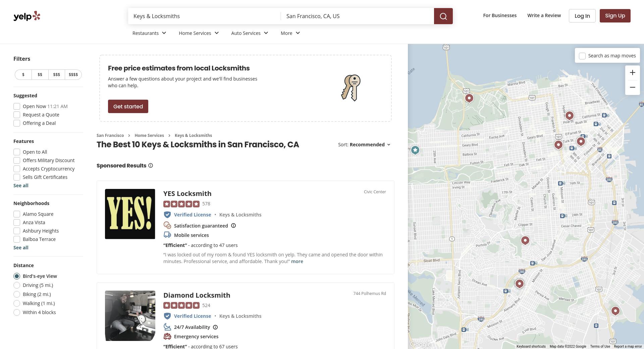Expand the More menu
Screen dimensions: 644x349
click(x=290, y=33)
